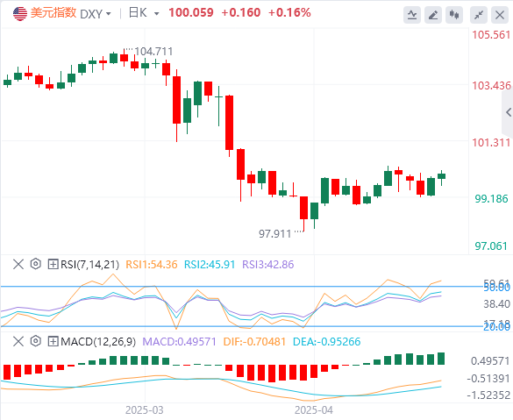Open RSI indicator settings hexagon icon
The image size is (513, 420).
click(x=36, y=264)
